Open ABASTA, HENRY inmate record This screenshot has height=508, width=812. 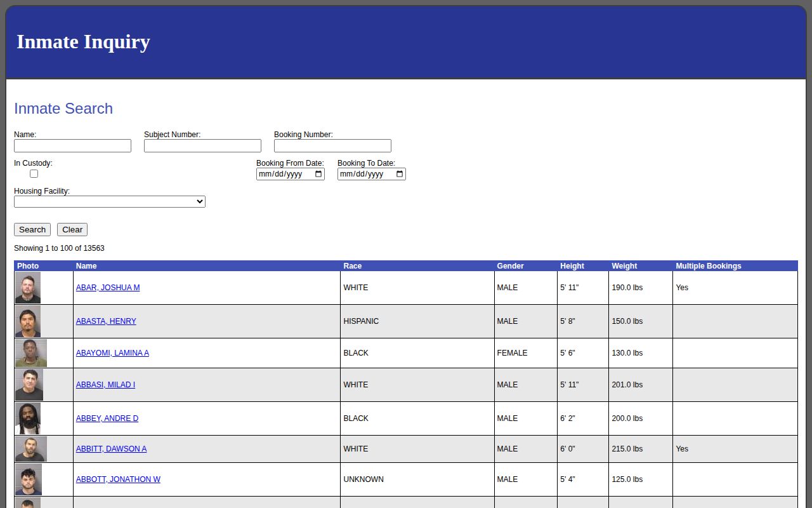[106, 321]
